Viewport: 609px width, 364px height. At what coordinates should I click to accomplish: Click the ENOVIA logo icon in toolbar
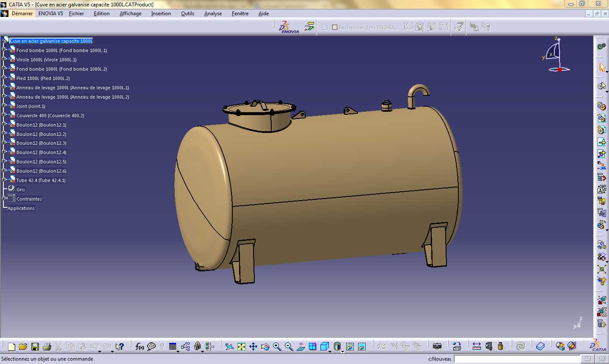point(289,27)
